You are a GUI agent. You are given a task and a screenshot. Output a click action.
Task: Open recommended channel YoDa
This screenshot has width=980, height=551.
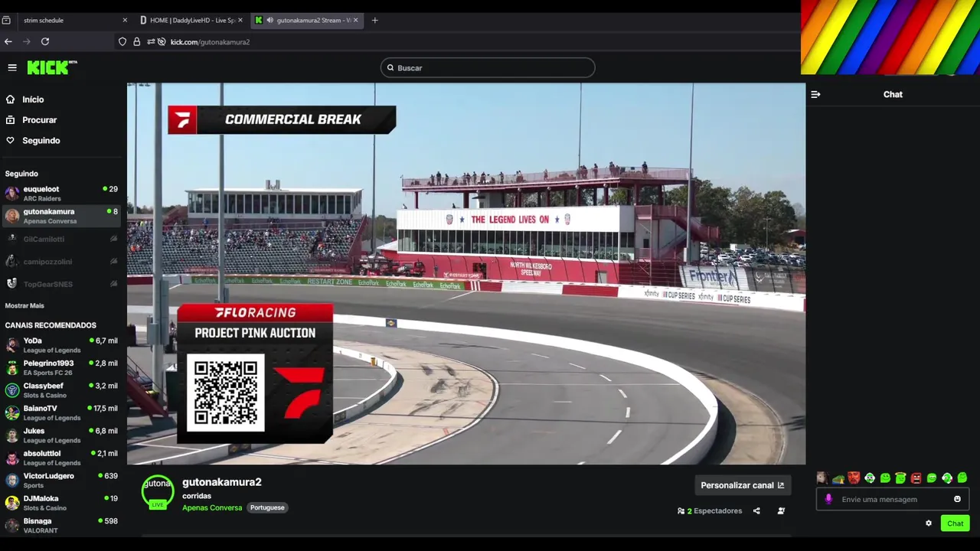tap(61, 345)
